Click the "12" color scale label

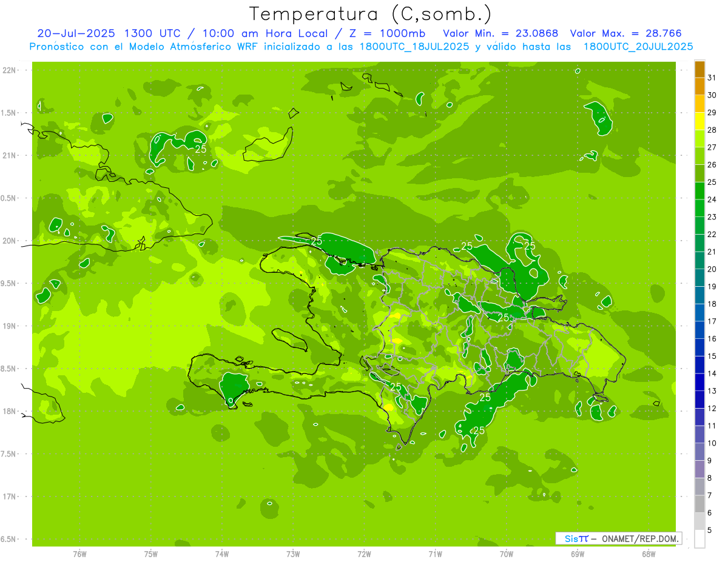[x=712, y=409]
